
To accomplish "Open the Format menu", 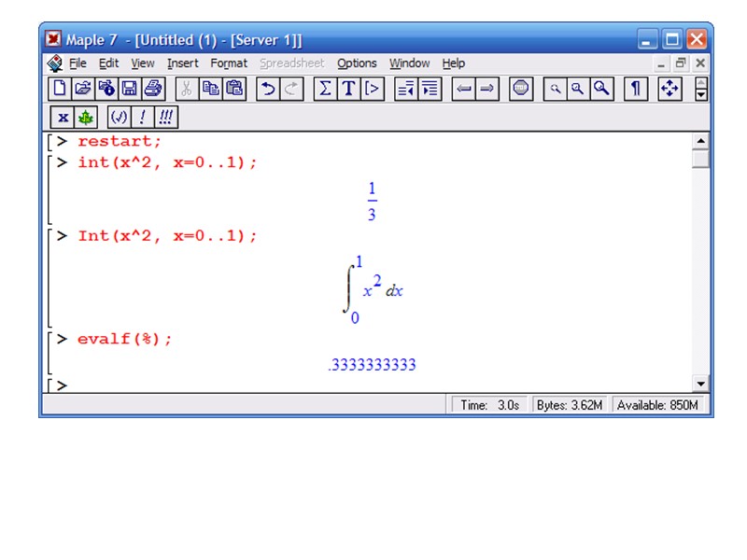I will point(229,63).
